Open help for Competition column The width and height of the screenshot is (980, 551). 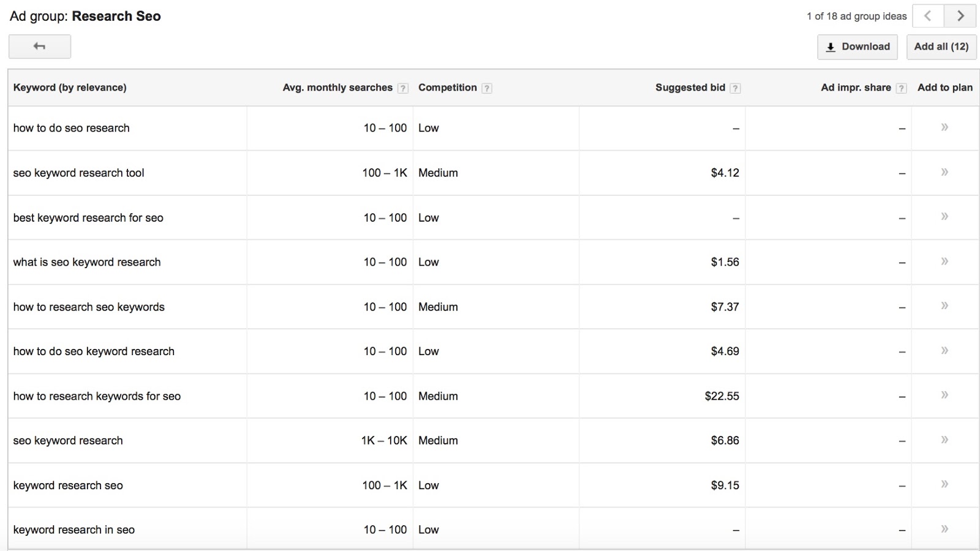coord(486,88)
